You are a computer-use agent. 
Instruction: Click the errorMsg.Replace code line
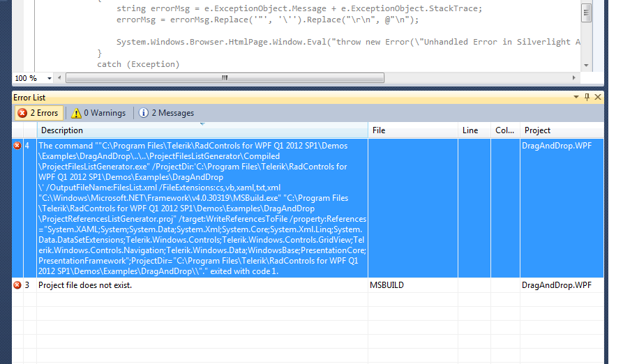tap(267, 20)
